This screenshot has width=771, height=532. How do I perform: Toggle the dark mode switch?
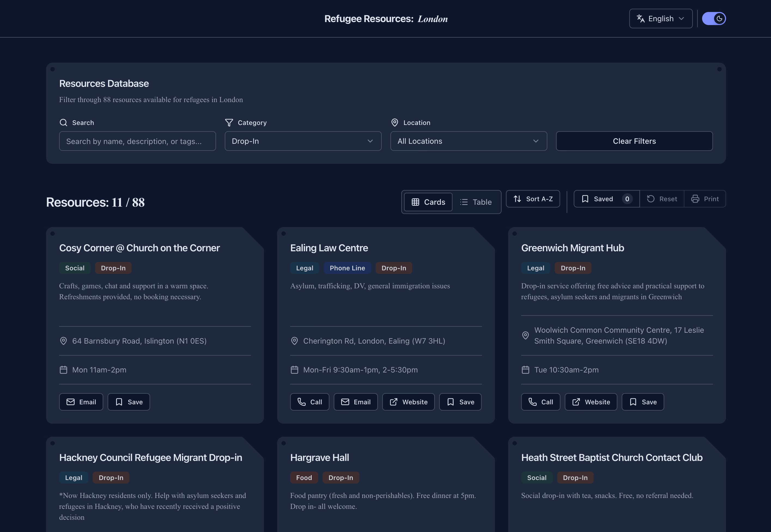(714, 19)
